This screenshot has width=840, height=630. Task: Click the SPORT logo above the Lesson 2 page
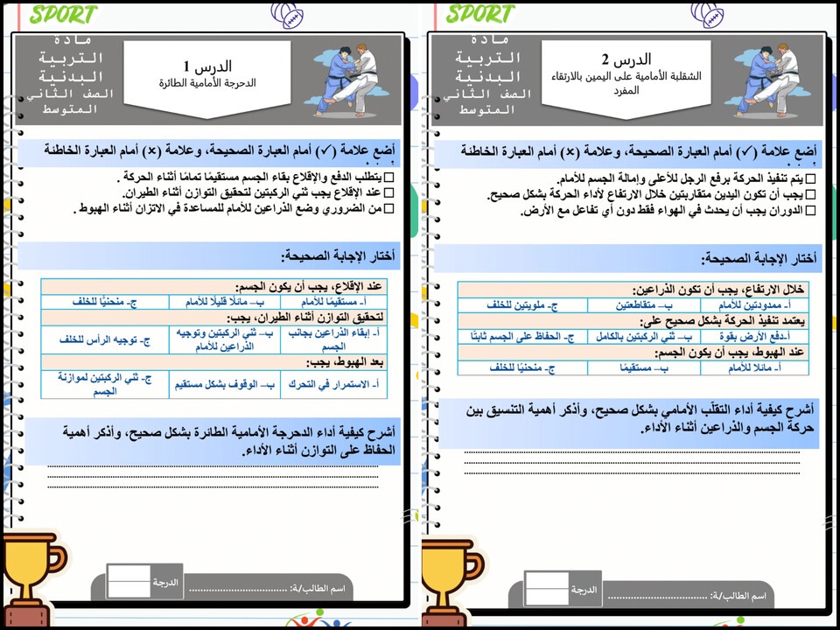480,15
